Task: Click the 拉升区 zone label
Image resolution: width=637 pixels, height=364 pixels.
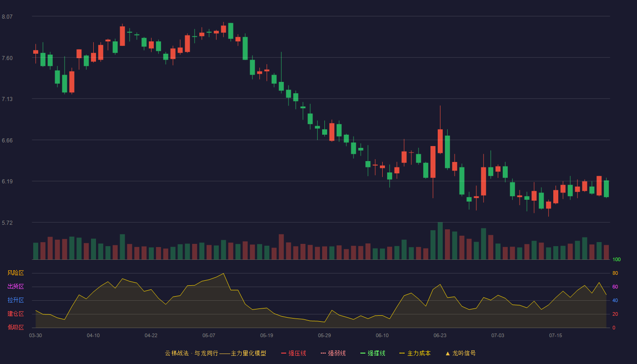Action: (15, 300)
